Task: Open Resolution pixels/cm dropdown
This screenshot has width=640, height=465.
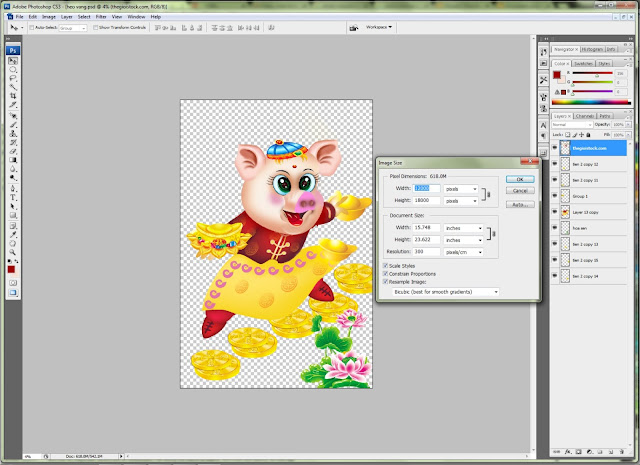Action: click(463, 252)
